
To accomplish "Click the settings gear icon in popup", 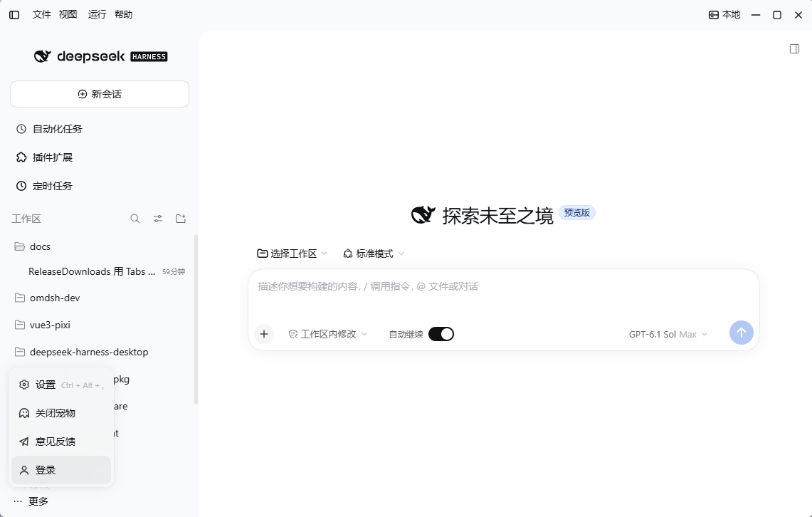I will [23, 385].
